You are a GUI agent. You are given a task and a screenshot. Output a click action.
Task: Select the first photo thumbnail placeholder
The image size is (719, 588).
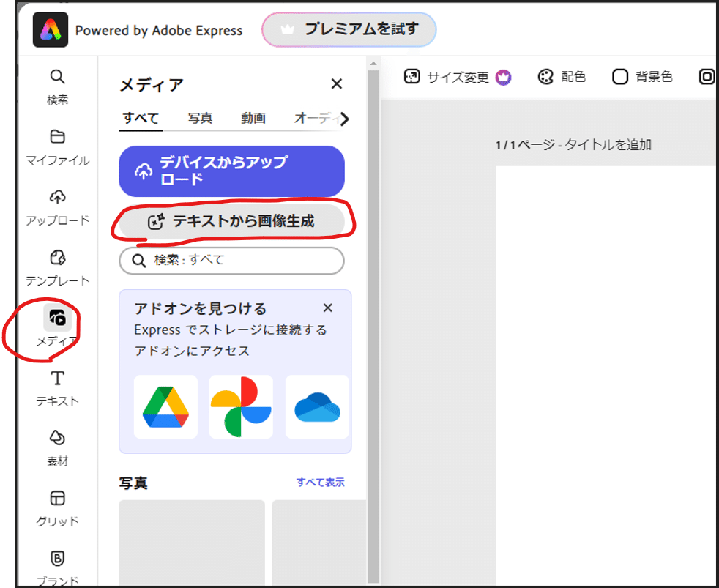192,542
